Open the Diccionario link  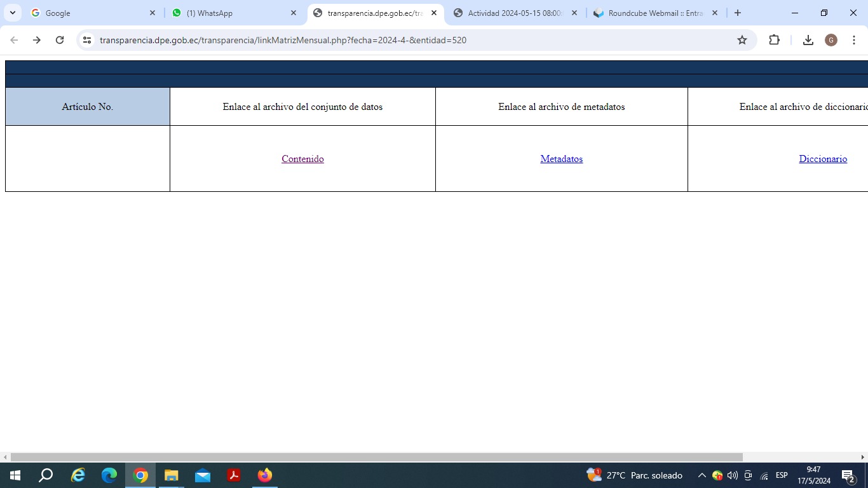click(x=823, y=159)
